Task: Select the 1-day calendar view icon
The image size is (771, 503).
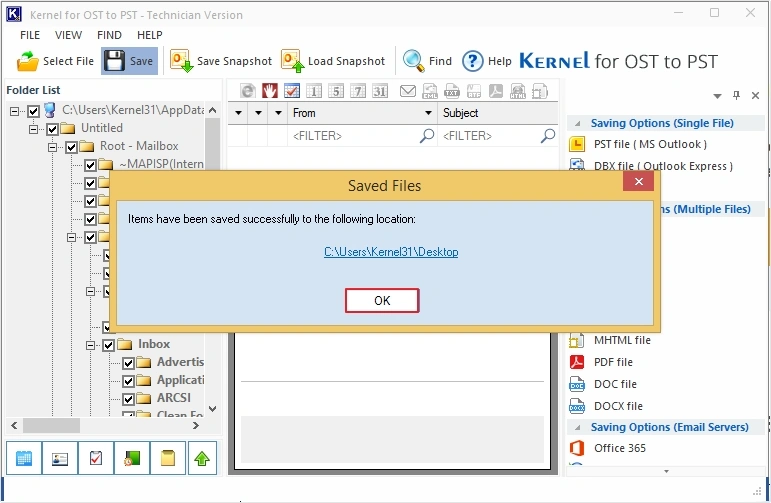Action: click(314, 91)
